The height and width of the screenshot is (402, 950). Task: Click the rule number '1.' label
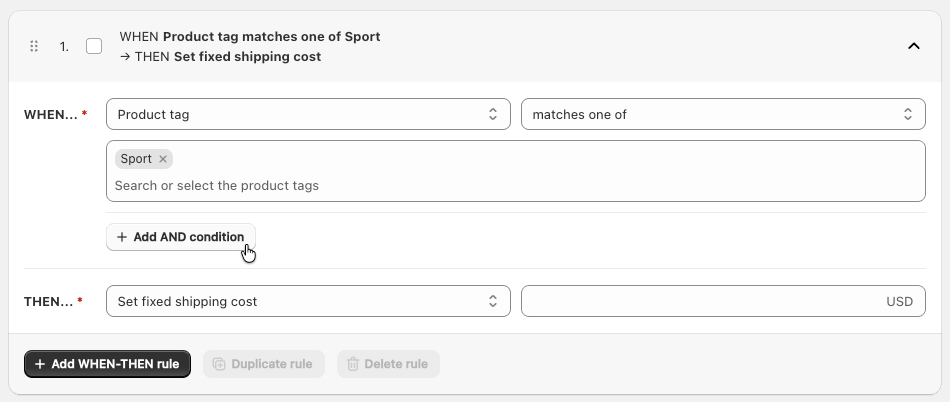pyautogui.click(x=64, y=46)
